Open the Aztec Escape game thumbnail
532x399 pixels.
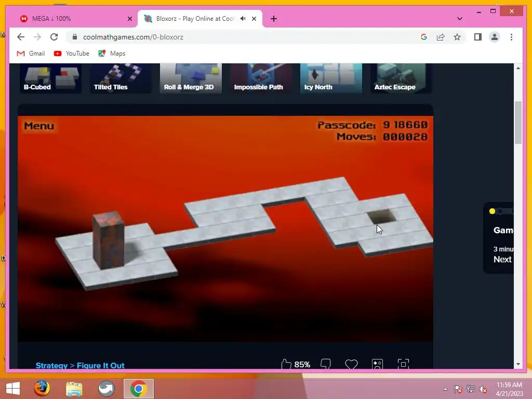click(401, 78)
